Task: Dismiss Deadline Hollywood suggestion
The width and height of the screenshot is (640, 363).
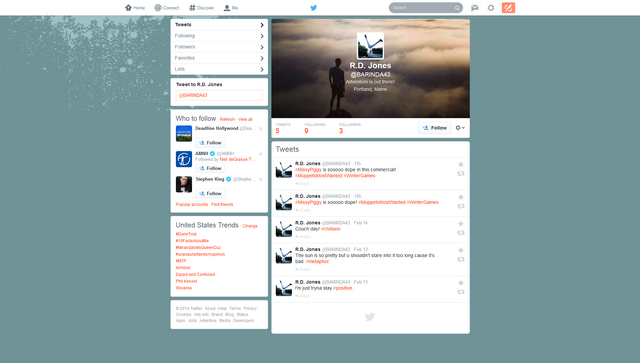Action: click(260, 129)
